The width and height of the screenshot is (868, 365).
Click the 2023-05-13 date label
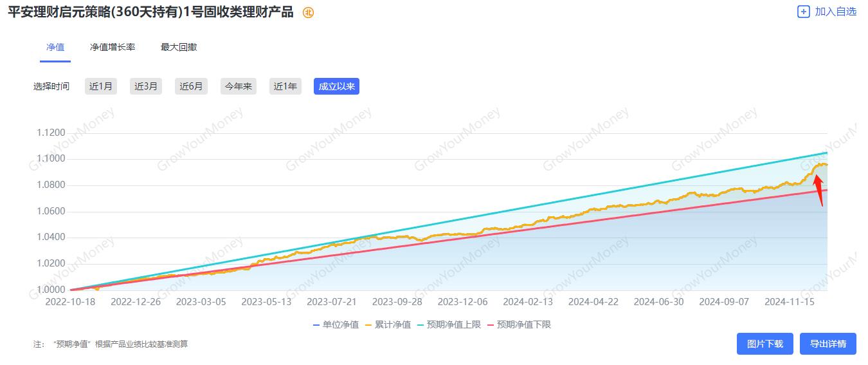click(x=267, y=301)
